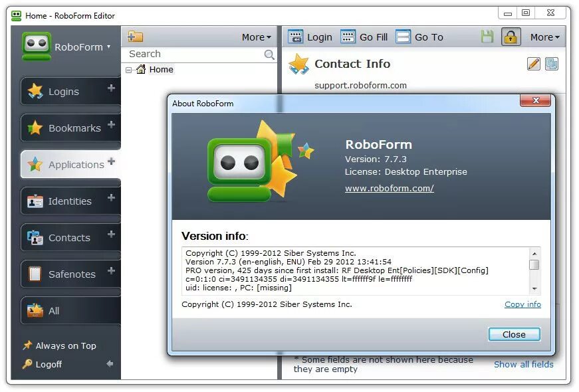Screen dimensions: 579x392
Task: Click version info scrollbar up arrow
Action: click(534, 253)
